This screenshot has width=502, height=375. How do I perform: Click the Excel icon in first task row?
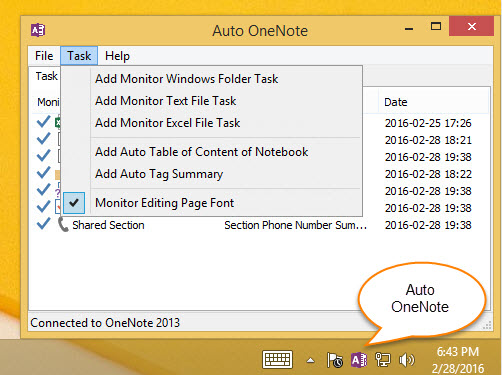pos(58,122)
